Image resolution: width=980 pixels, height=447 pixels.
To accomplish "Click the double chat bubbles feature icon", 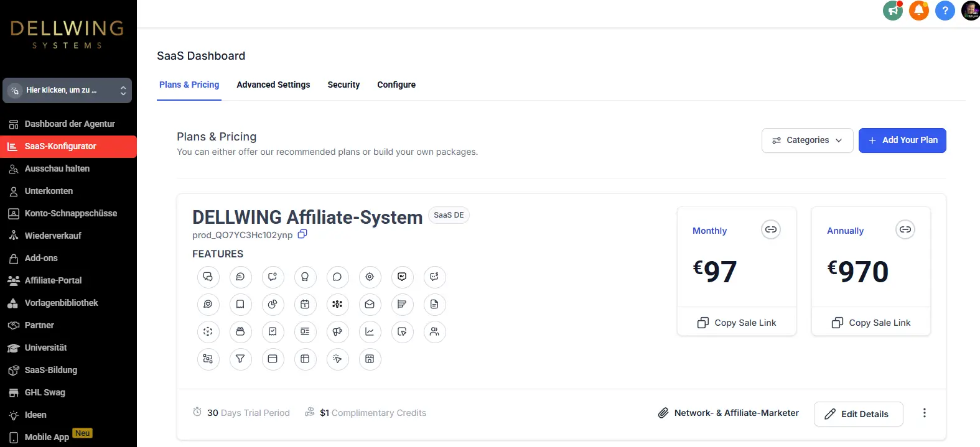I will click(208, 277).
